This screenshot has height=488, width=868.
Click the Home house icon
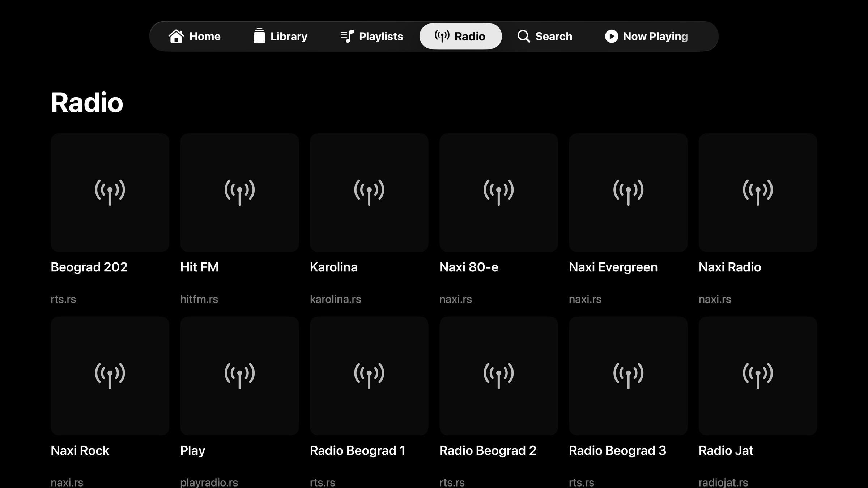(177, 36)
